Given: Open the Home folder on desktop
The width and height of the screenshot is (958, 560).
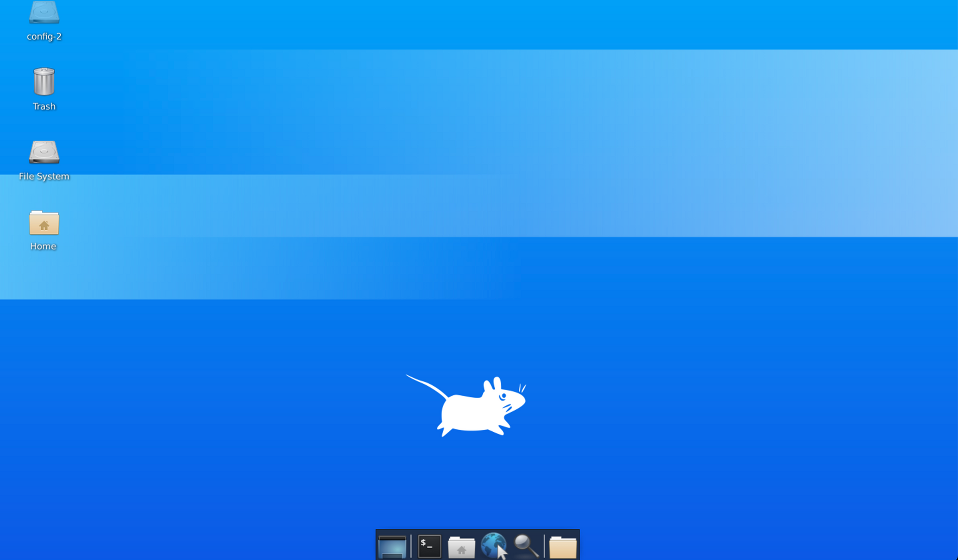Looking at the screenshot, I should (x=43, y=224).
